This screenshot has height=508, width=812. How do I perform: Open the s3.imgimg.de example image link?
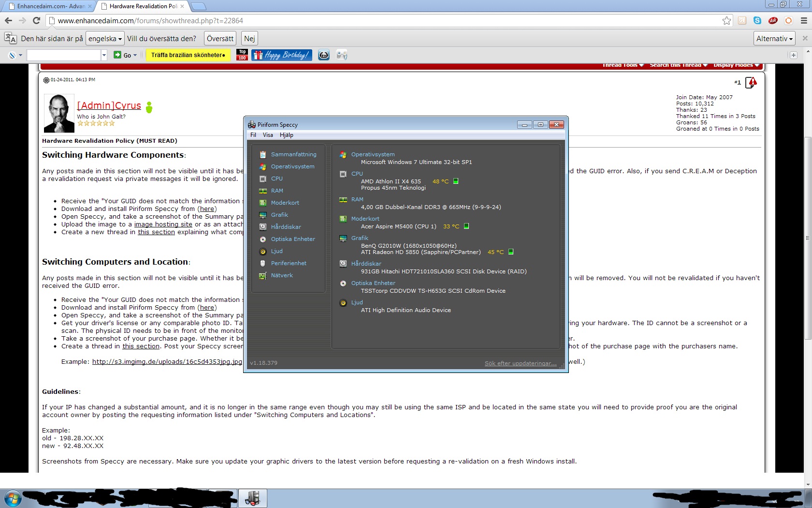167,361
